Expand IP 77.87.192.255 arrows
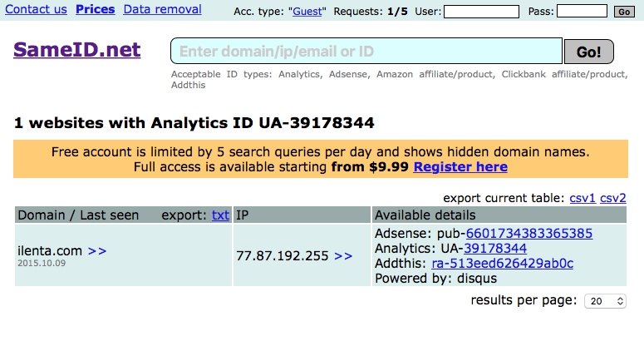The width and height of the screenshot is (644, 346). click(343, 256)
